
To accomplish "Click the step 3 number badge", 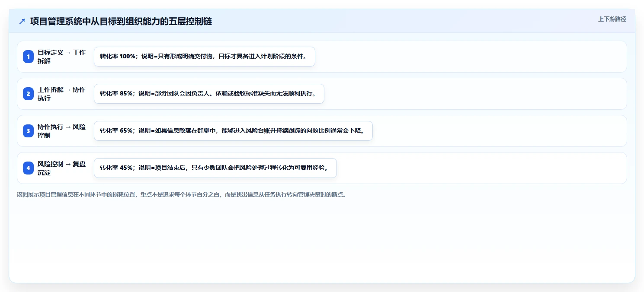I will pos(29,131).
